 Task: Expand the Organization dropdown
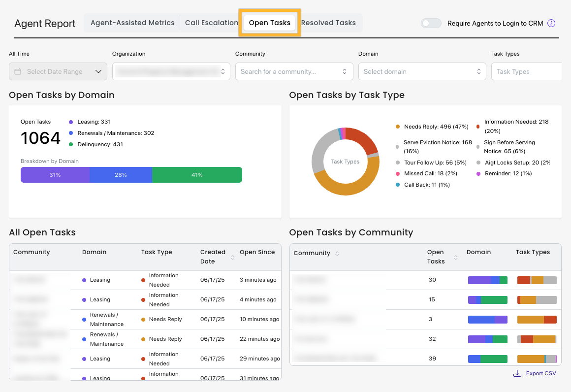click(171, 71)
